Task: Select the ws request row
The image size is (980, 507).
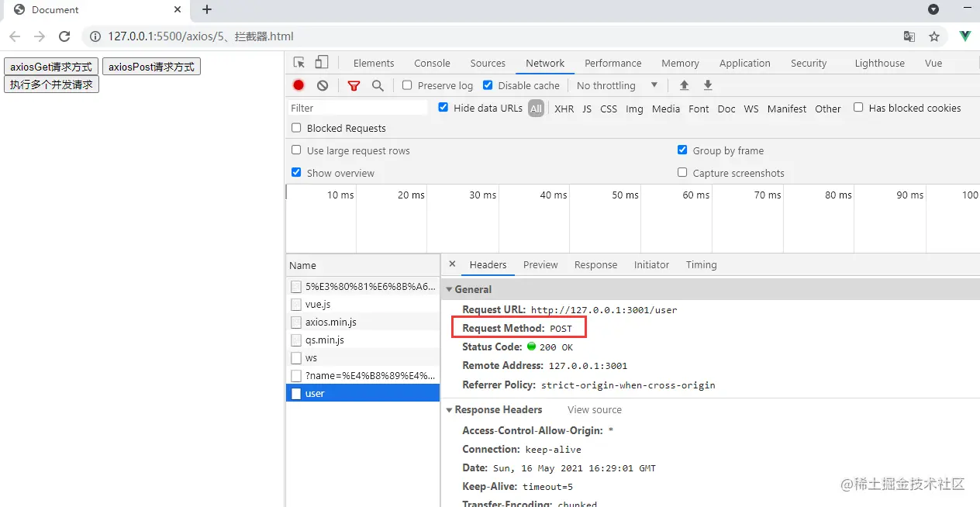Action: coord(363,358)
